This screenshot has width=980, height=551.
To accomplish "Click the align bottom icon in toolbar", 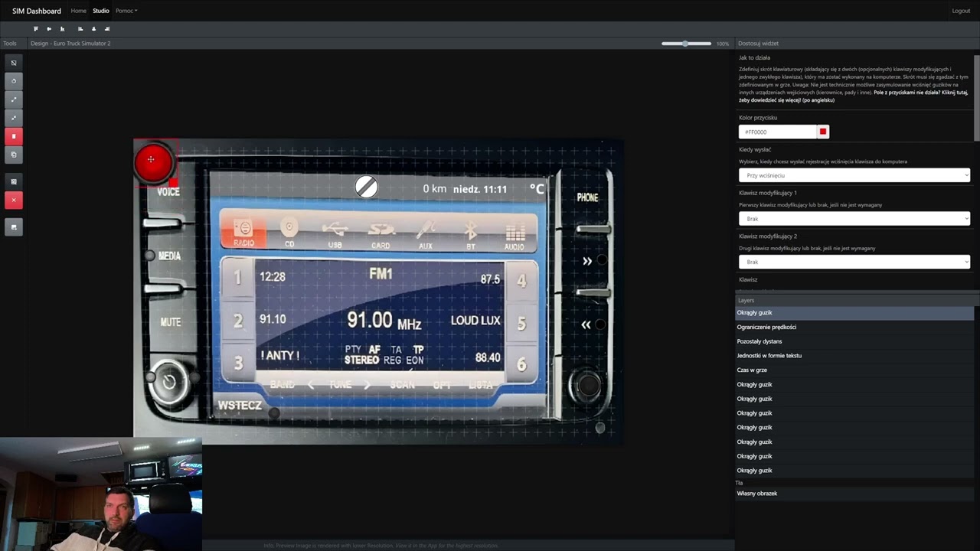I will coord(63,29).
